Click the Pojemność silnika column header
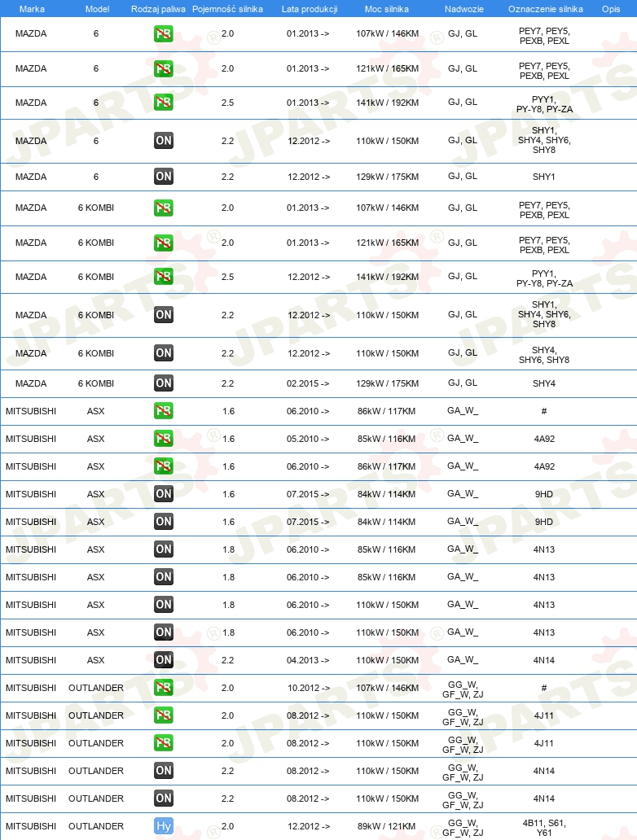The width and height of the screenshot is (637, 840). click(227, 9)
